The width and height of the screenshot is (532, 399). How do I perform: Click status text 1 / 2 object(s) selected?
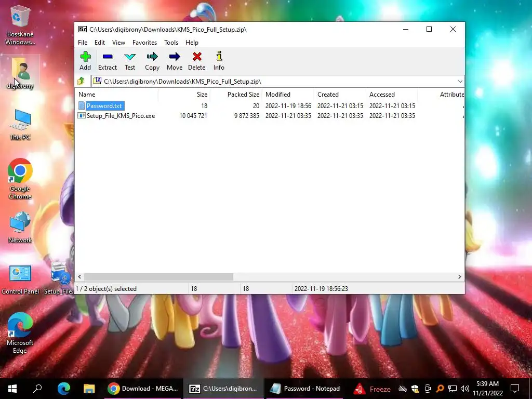coord(106,289)
